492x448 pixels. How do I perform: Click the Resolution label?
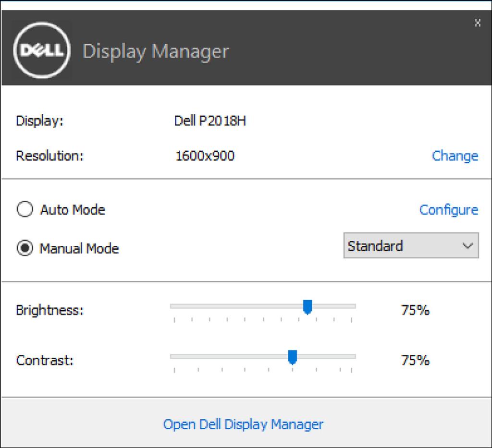[50, 156]
